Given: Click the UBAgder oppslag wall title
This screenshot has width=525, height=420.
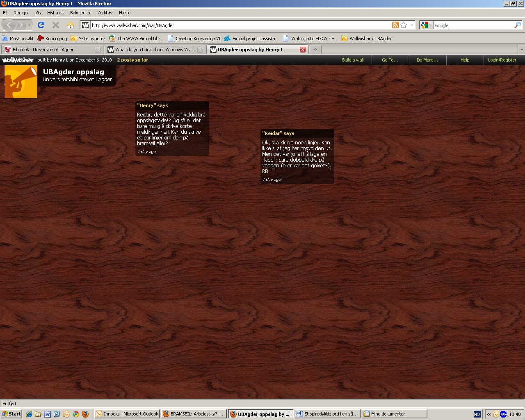Looking at the screenshot, I should 73,72.
